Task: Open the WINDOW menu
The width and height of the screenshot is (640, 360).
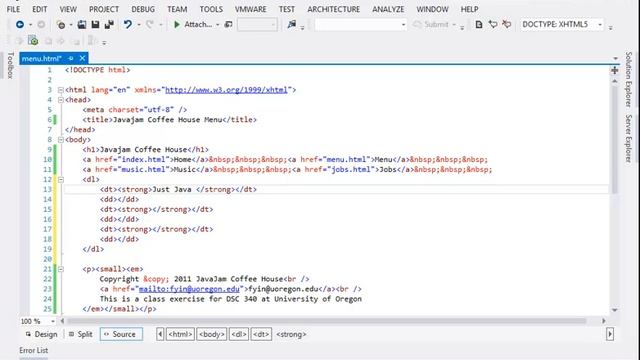Action: tap(432, 9)
